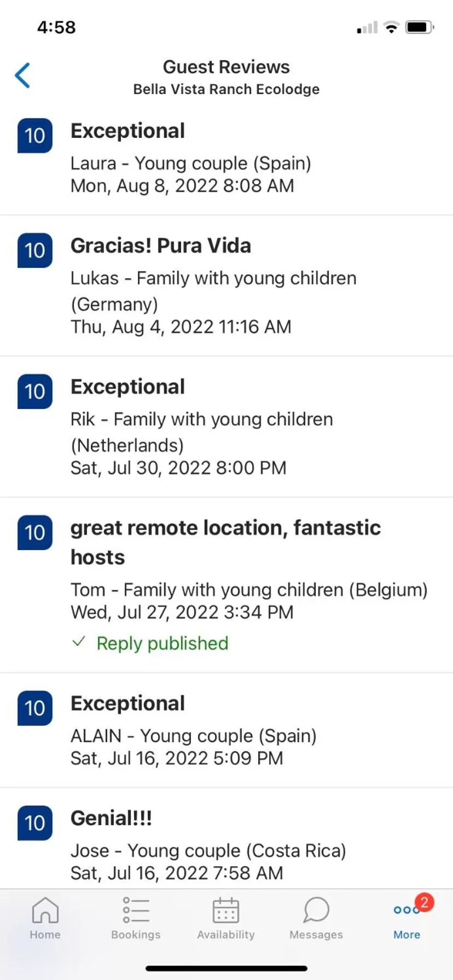
Task: Tap the score badge on Lukas's review
Action: [x=35, y=250]
